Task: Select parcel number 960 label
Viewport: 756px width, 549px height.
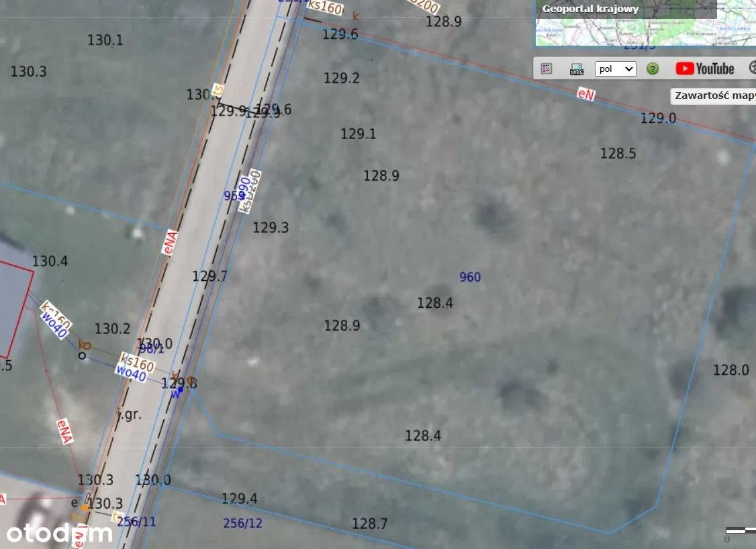Action: 470,277
